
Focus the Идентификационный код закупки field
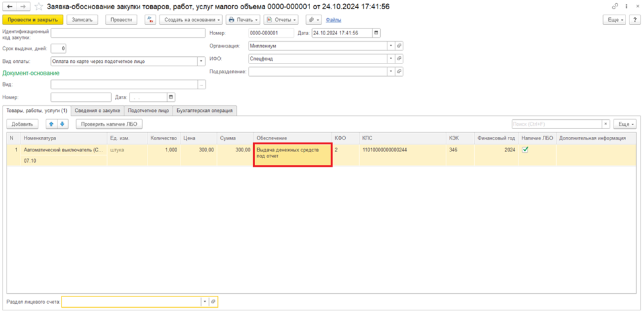[128, 33]
